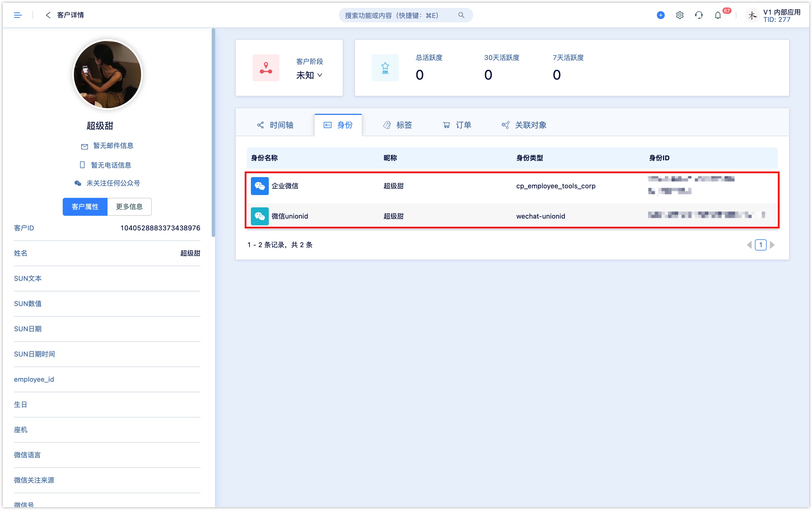Click the SUN文本 attribute row
The image size is (812, 510).
[107, 279]
